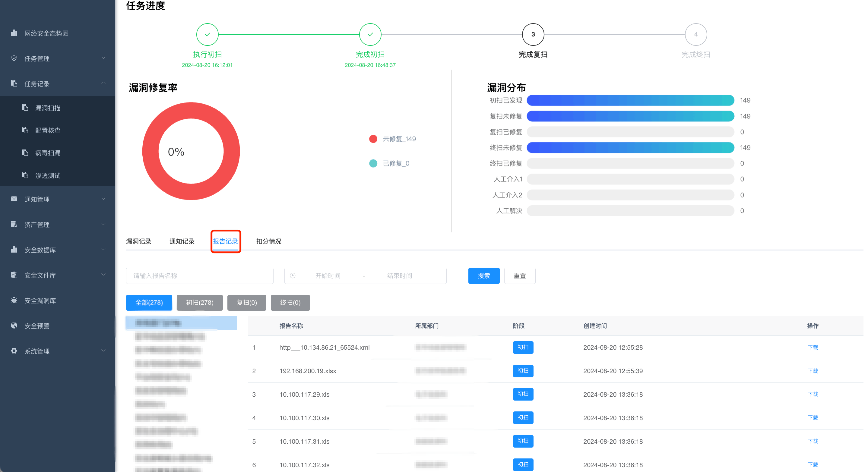Image resolution: width=868 pixels, height=472 pixels.
Task: Switch to the 漏洞记录 tab
Action: click(x=138, y=241)
